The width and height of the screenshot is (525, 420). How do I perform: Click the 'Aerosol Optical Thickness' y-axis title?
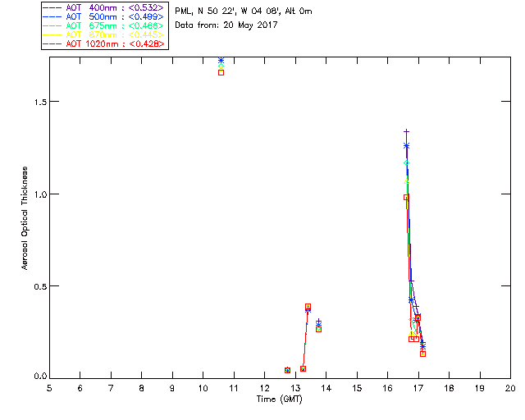click(25, 218)
